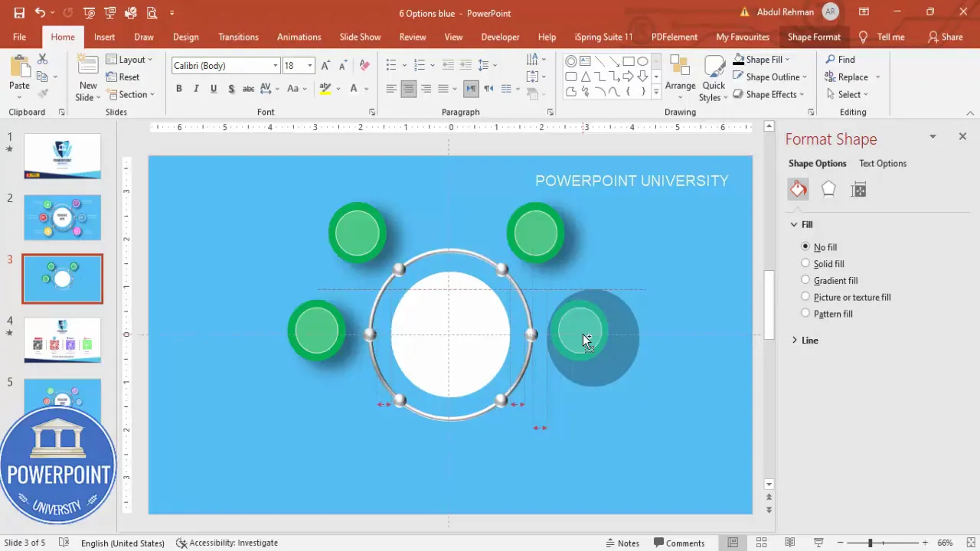Center text in paragraph group
The image size is (980, 551).
409,89
